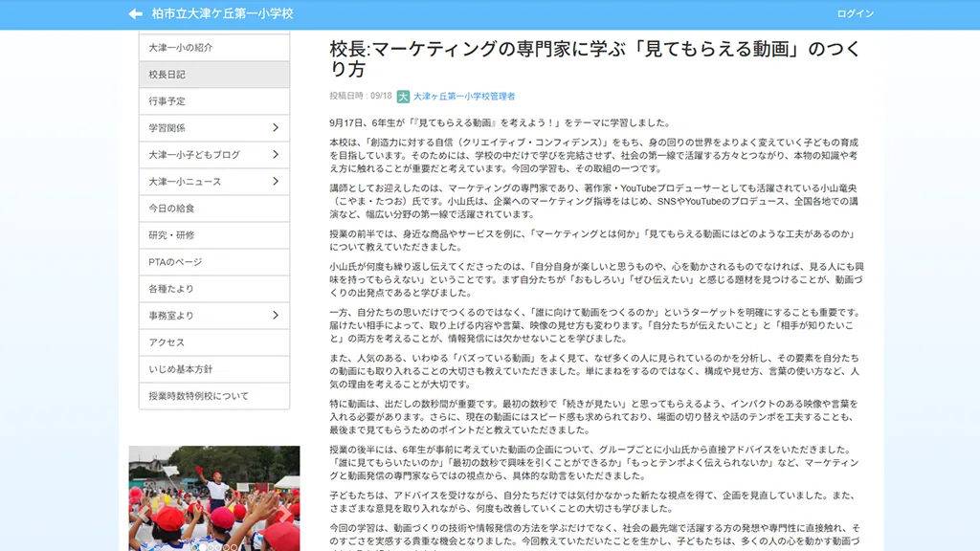This screenshot has height=551, width=980.
Task: Expand the 大津一小ニュース chevron
Action: click(x=276, y=181)
